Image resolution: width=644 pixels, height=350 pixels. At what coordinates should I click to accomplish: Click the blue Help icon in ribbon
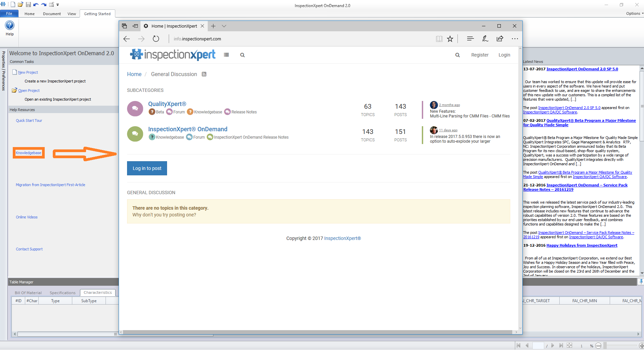(9, 26)
